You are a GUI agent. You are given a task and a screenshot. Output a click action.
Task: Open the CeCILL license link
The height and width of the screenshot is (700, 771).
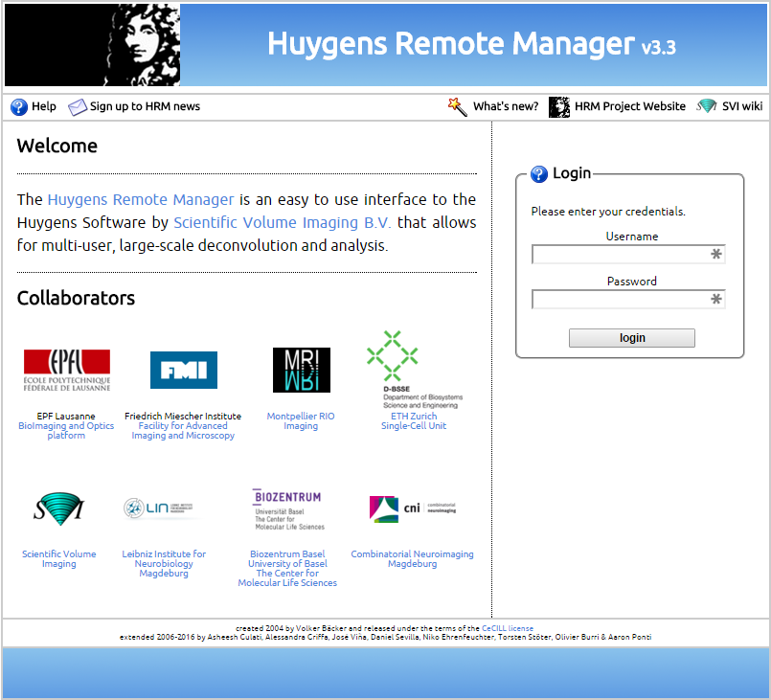508,628
